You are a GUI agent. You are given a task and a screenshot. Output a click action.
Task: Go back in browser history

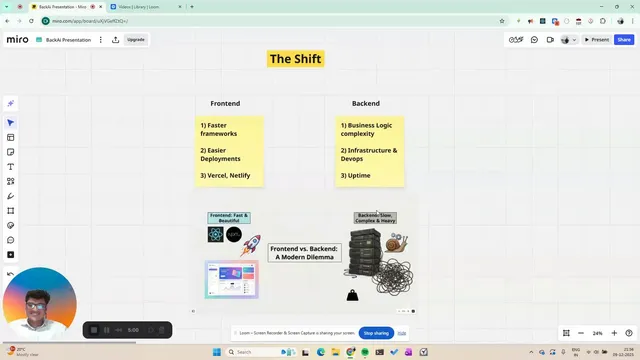click(x=7, y=21)
